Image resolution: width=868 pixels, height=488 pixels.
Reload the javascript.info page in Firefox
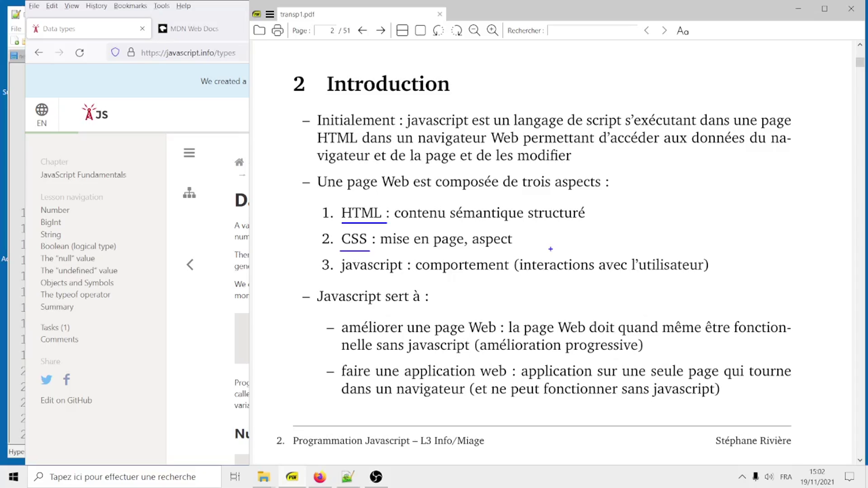[x=80, y=52]
